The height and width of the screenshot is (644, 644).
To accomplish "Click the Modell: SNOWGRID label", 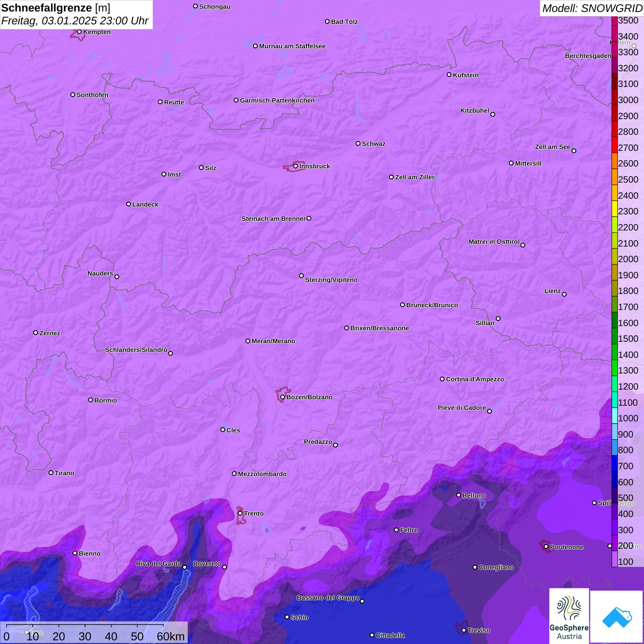I will pos(592,8).
